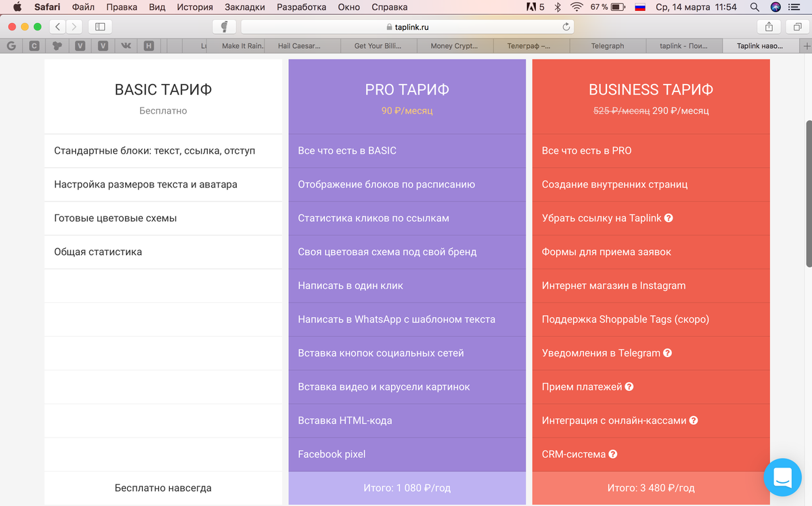Open Spotlight search magnifier

pyautogui.click(x=755, y=7)
